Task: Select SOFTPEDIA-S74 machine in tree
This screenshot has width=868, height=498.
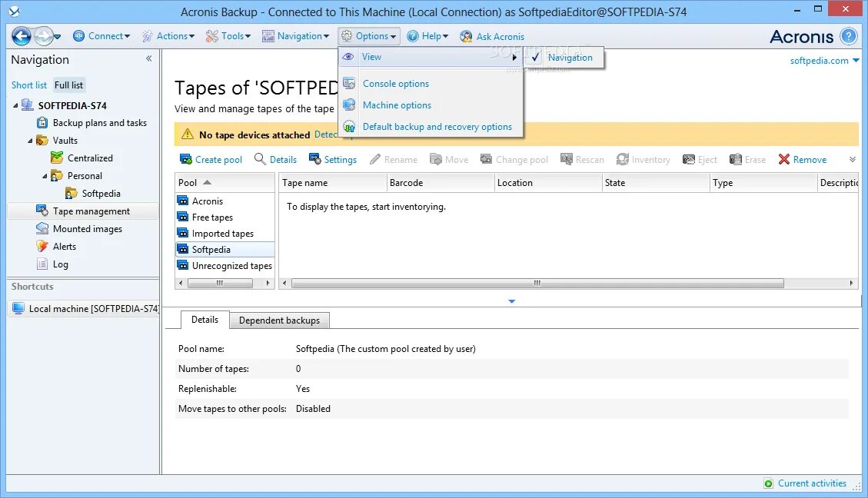Action: [72, 106]
